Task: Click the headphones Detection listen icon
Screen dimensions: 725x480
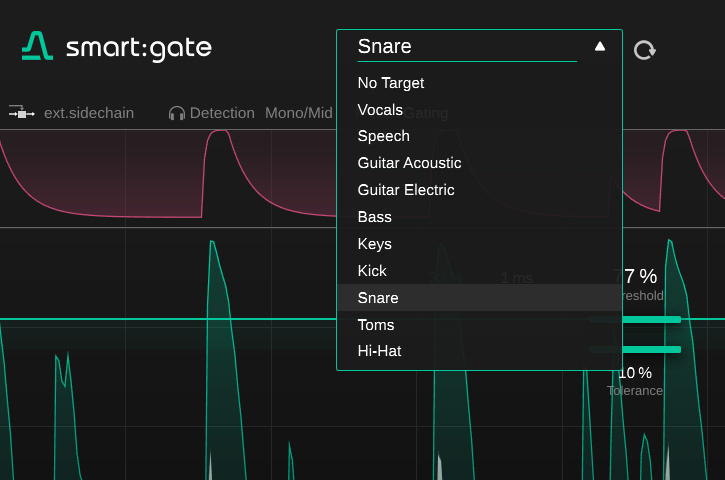Action: tap(177, 113)
